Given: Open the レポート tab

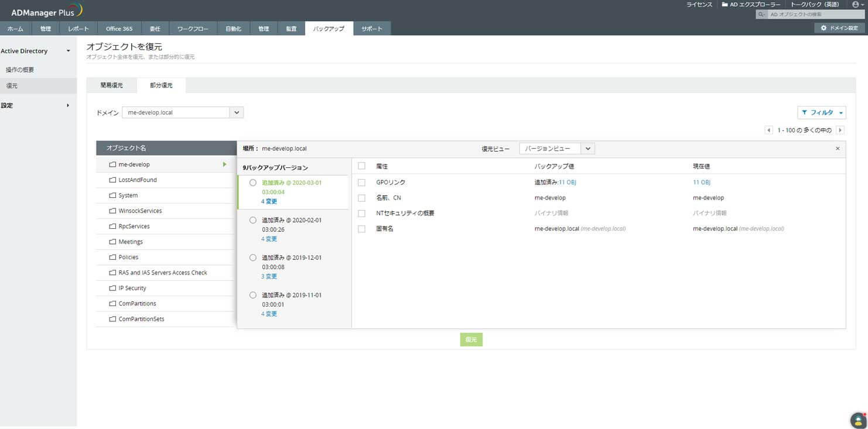Looking at the screenshot, I should point(78,29).
